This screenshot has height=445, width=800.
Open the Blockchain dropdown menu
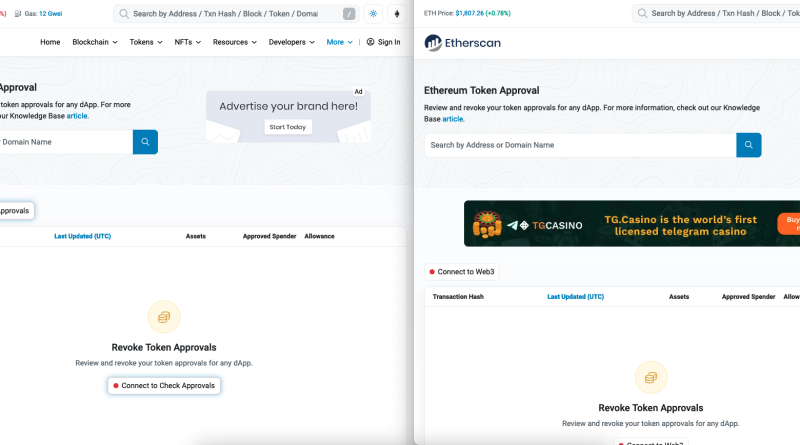pyautogui.click(x=95, y=42)
